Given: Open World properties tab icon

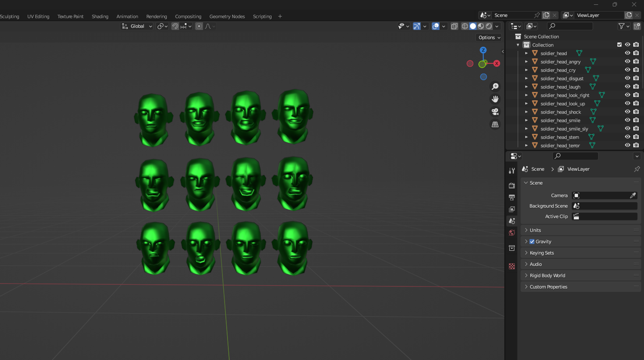Looking at the screenshot, I should tap(512, 233).
